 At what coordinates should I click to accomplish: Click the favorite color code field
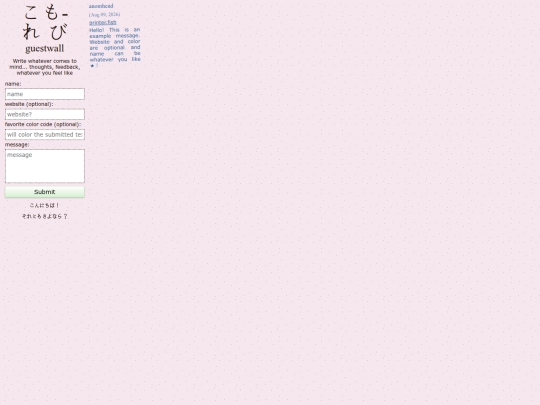point(45,135)
